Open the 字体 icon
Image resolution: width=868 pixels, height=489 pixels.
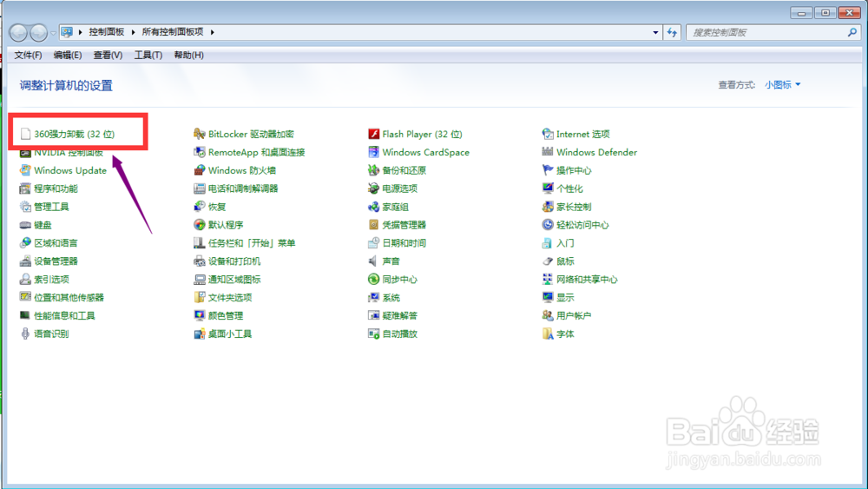click(x=548, y=334)
